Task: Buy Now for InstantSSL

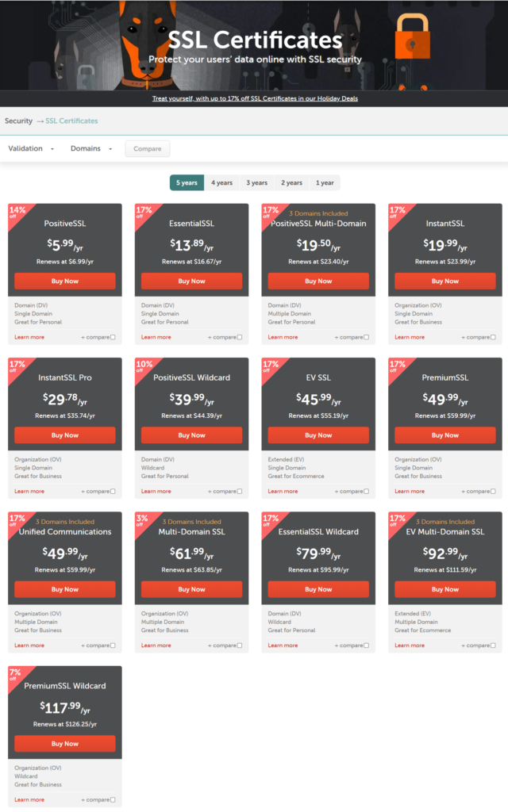Action: 445,282
